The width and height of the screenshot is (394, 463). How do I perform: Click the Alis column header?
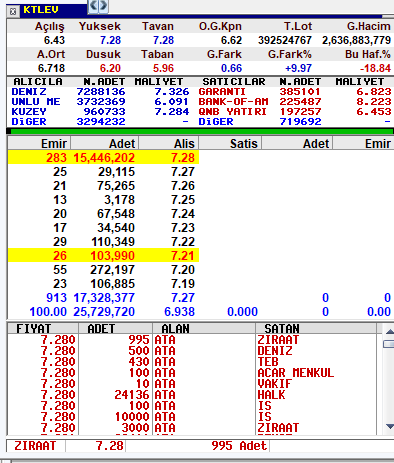pyautogui.click(x=169, y=144)
